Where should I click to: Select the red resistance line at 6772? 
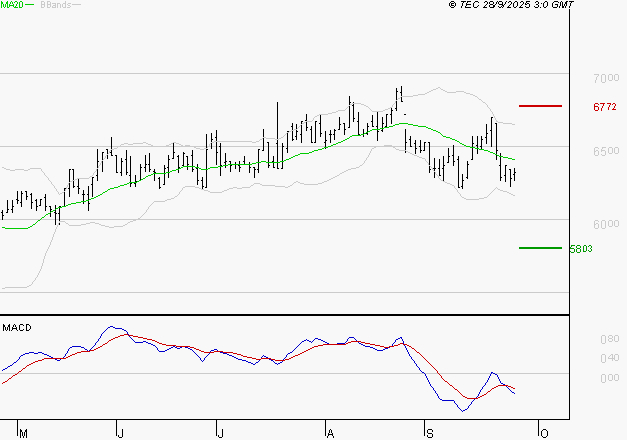pos(540,105)
